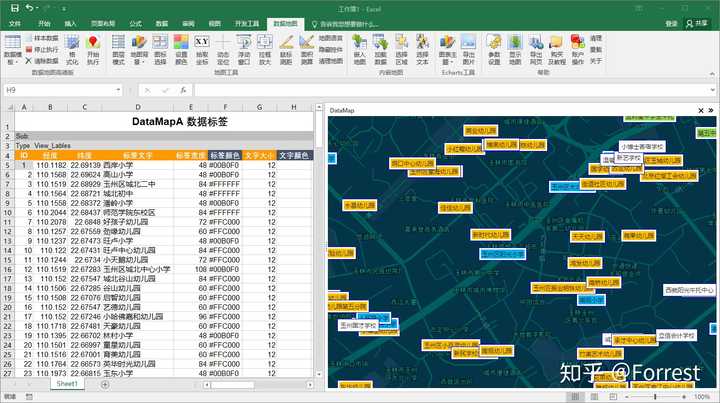This screenshot has height=403, width=720.
Task: Open the Customize Quick Access Toolbar dropdown
Action: tap(64, 9)
